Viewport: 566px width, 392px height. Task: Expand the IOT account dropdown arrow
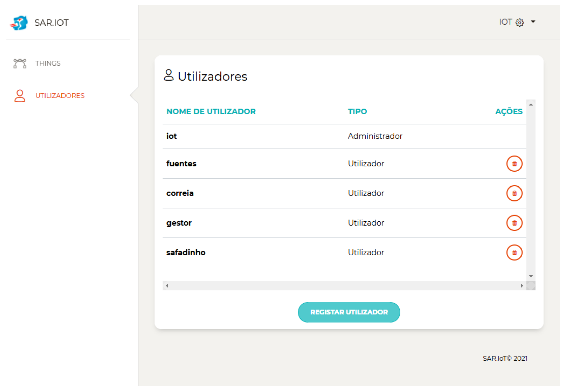pyautogui.click(x=533, y=22)
